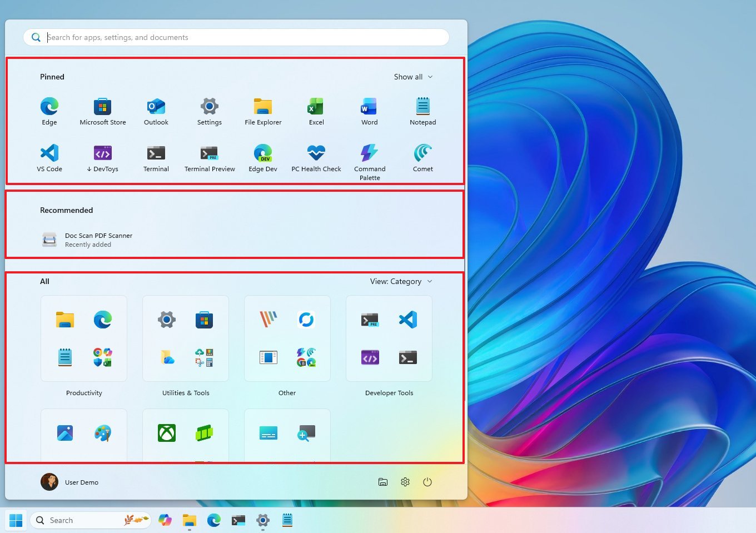Start Edge Dev
Viewport: 756px width, 533px height.
coord(262,157)
